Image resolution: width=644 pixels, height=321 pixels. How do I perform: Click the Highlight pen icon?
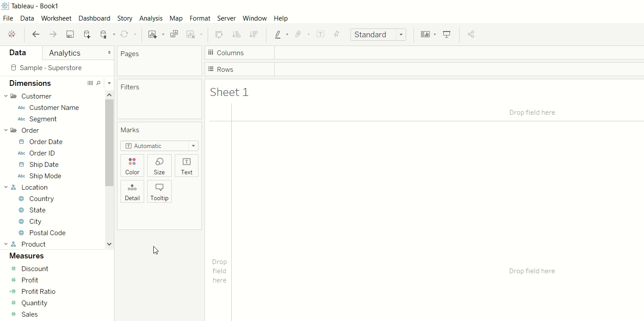[278, 34]
